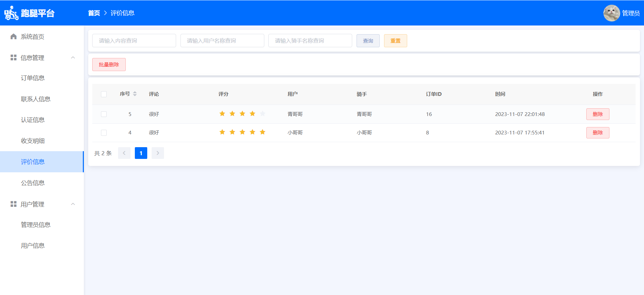Click the third star in row 4 rating
The image size is (644, 295).
click(x=243, y=132)
